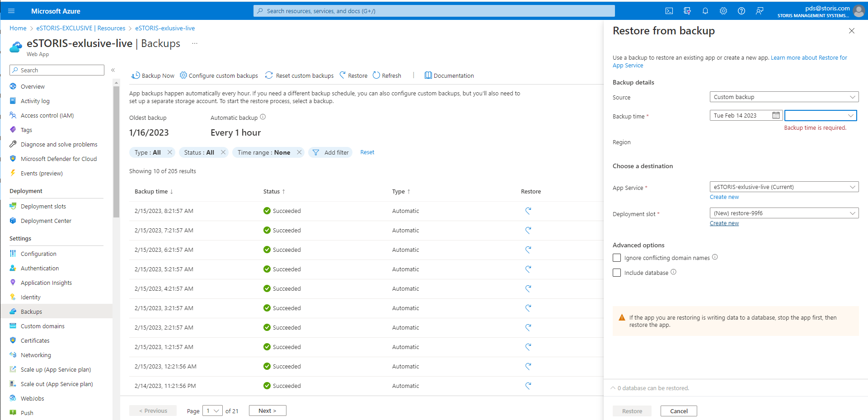Open portal settings gear icon
This screenshot has height=420, width=868.
click(723, 11)
